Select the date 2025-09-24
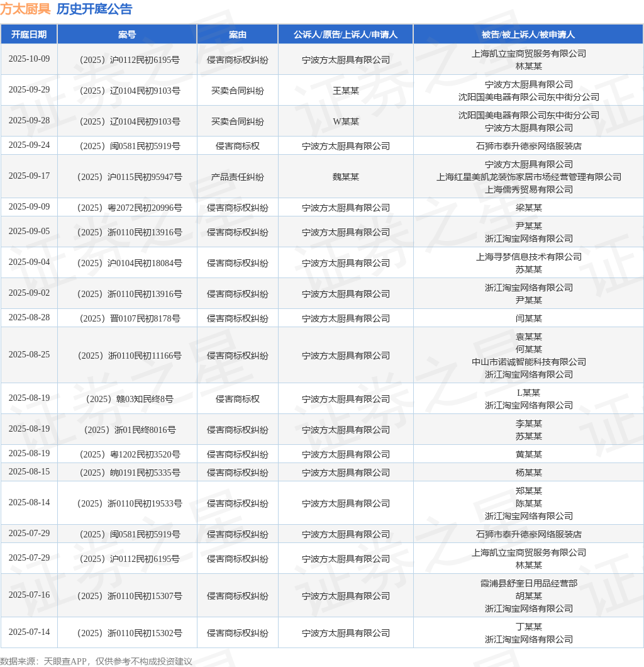The image size is (644, 667). pos(29,145)
